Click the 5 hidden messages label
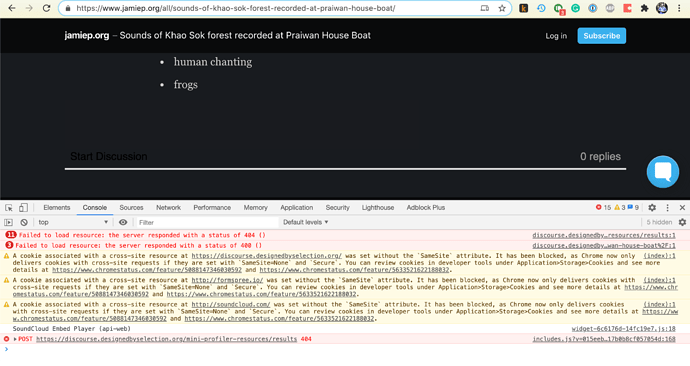This screenshot has width=690, height=366. tap(659, 222)
